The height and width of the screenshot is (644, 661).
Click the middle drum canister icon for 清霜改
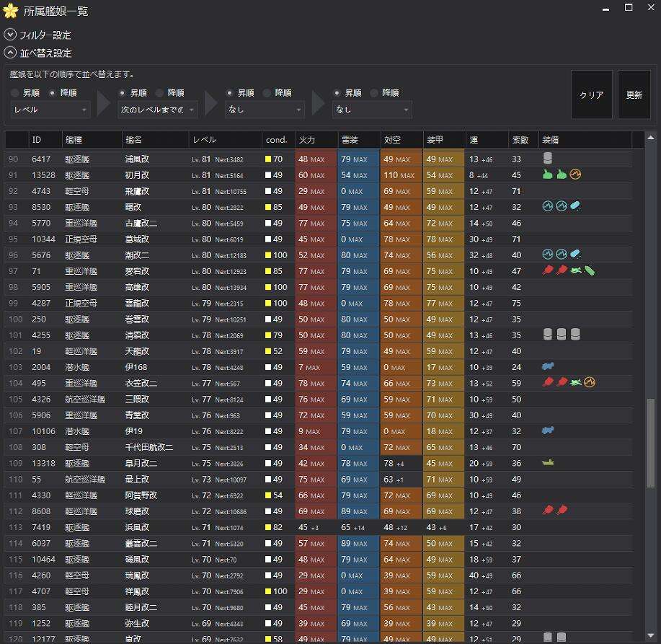[562, 335]
